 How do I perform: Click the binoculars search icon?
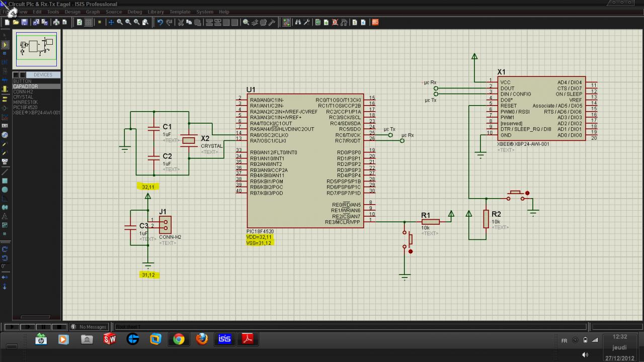(298, 22)
